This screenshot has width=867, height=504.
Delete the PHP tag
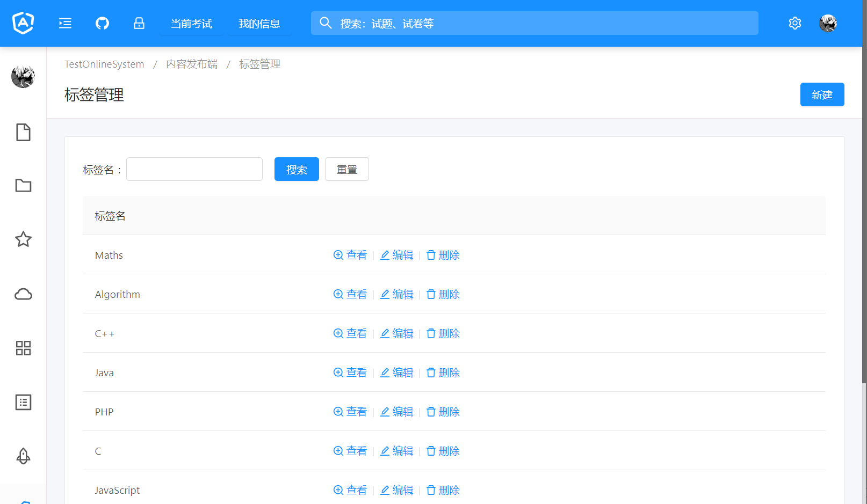pos(443,412)
